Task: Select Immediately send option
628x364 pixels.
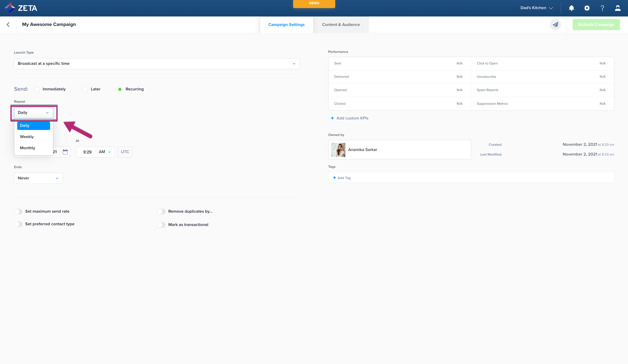Action: tap(37, 89)
